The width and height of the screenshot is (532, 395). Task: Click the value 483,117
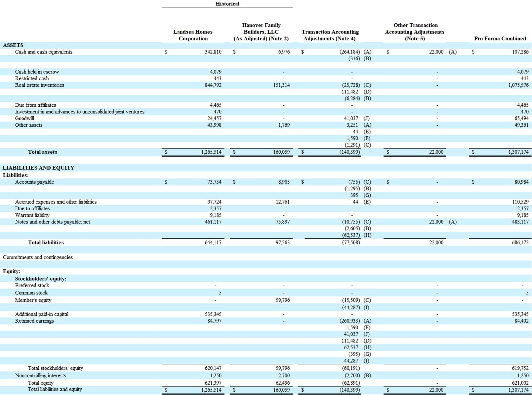coord(520,222)
